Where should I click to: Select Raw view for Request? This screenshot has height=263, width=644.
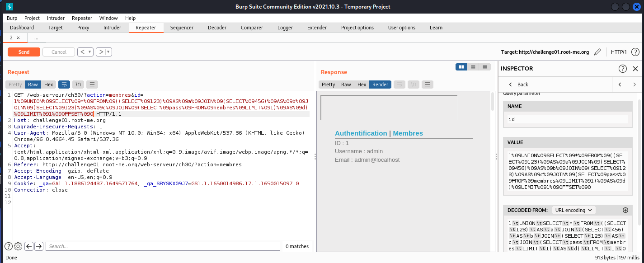[x=33, y=85]
